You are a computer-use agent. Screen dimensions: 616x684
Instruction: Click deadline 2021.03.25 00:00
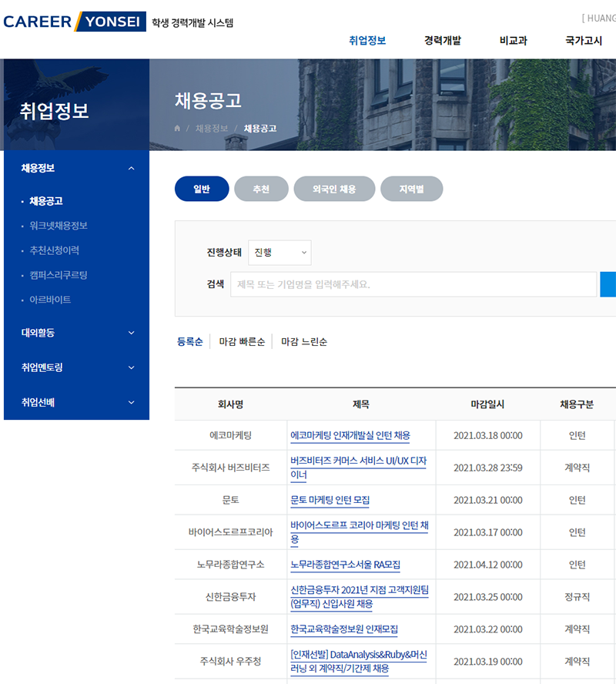pos(488,597)
